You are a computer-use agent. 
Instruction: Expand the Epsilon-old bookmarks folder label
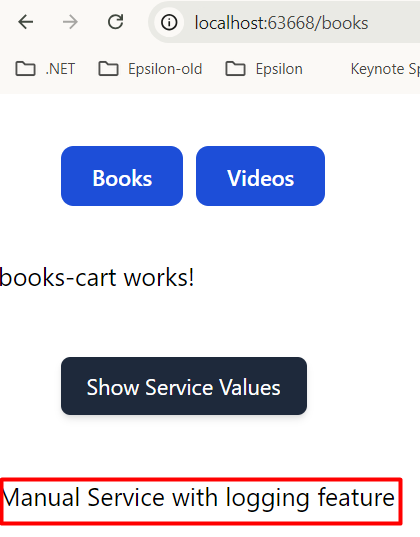tap(165, 69)
